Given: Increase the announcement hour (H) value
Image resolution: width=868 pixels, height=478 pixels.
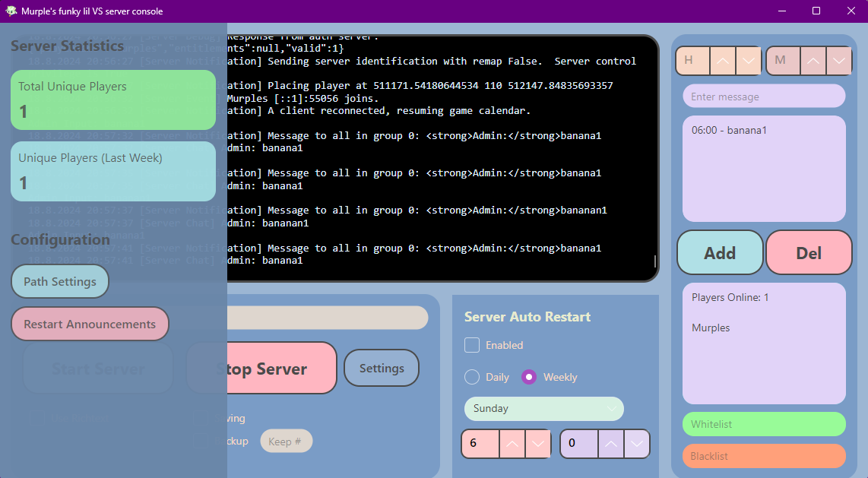Looking at the screenshot, I should [723, 61].
